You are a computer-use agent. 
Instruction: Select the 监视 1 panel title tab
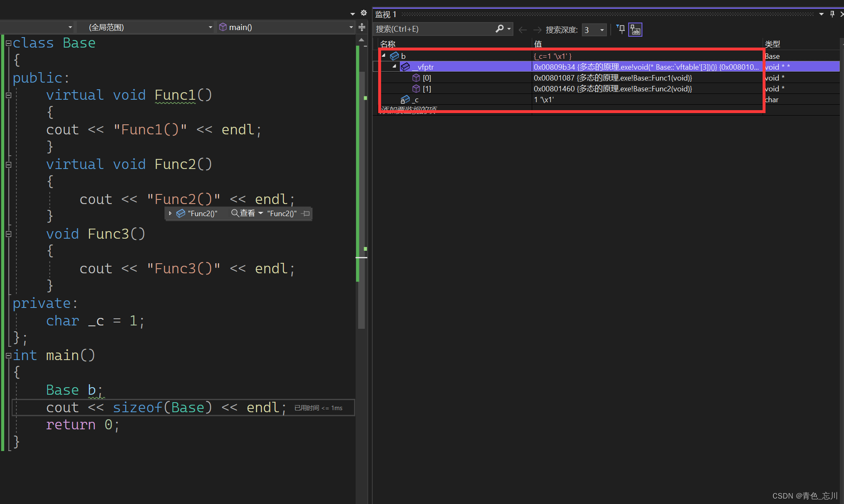coord(385,14)
